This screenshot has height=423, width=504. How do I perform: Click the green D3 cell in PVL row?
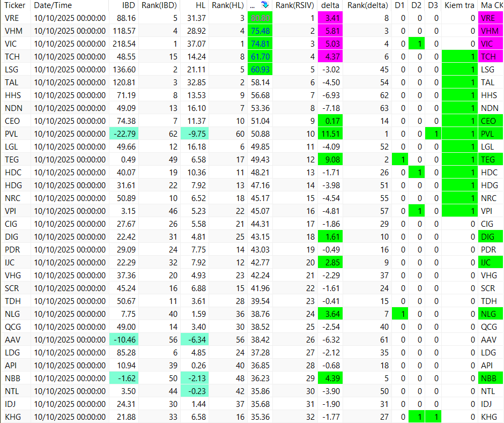point(433,133)
